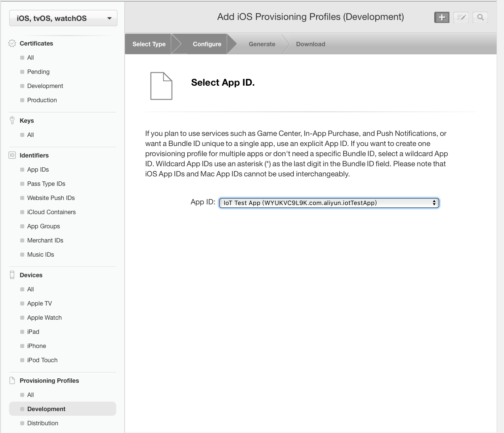
Task: Open Production certificates
Action: (x=42, y=100)
